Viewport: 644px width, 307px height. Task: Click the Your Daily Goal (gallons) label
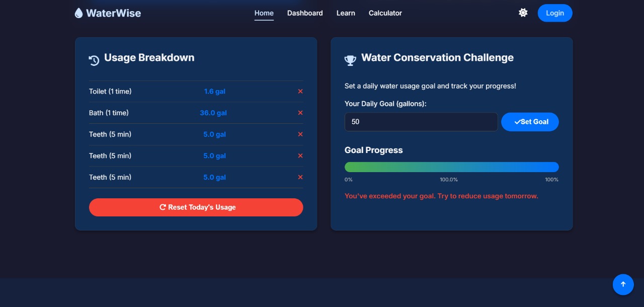[x=385, y=104]
